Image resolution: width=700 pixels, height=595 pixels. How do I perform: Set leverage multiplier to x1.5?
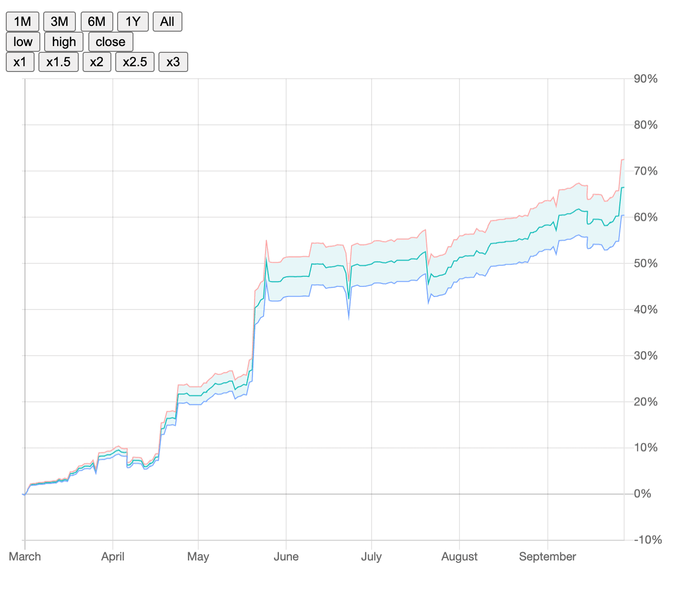coord(59,62)
